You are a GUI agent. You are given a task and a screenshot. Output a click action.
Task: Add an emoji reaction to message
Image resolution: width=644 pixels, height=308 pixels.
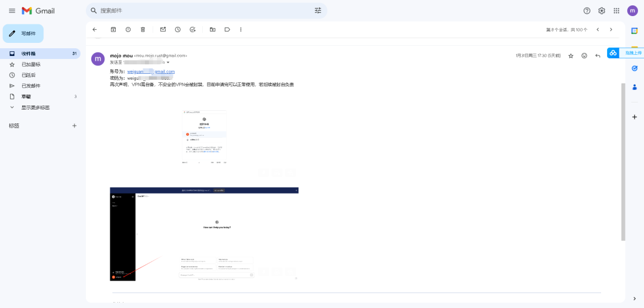(584, 56)
